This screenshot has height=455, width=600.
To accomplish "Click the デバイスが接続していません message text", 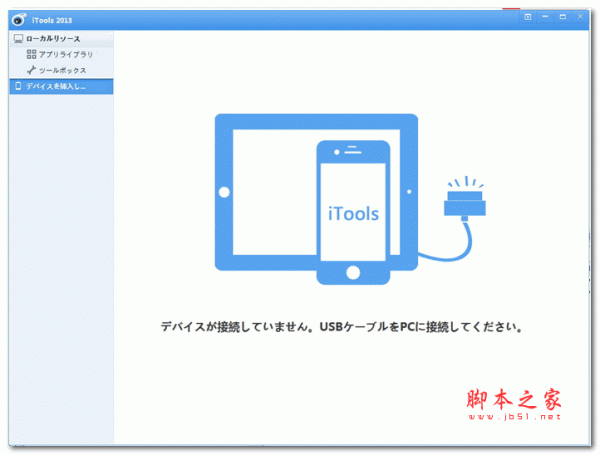I will (341, 327).
